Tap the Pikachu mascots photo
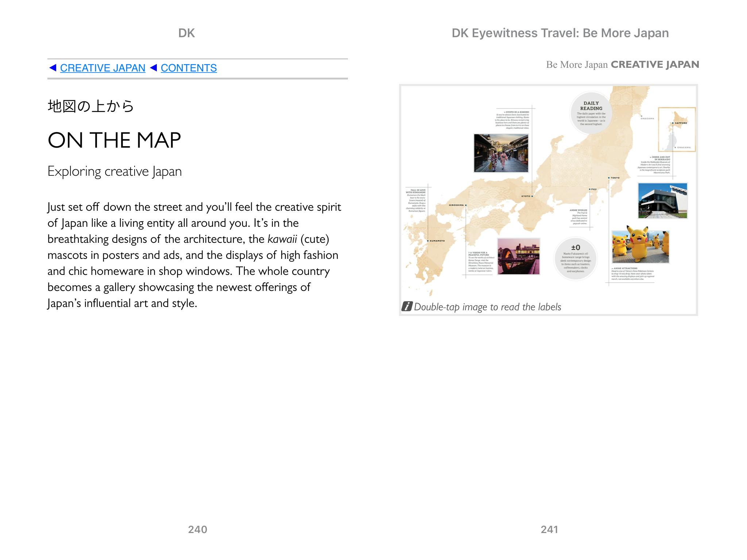Image resolution: width=747 pixels, height=560 pixels. pos(640,246)
